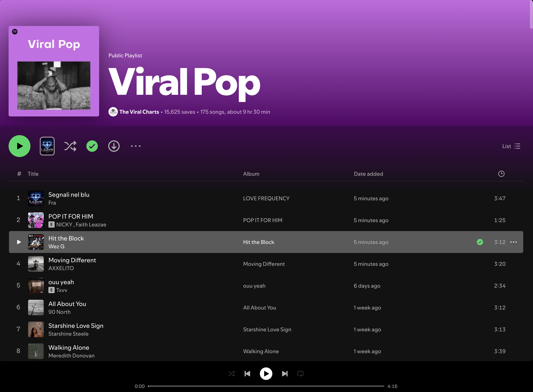Image resolution: width=533 pixels, height=392 pixels.
Task: Select the Walking Alone song title
Action: click(x=69, y=347)
